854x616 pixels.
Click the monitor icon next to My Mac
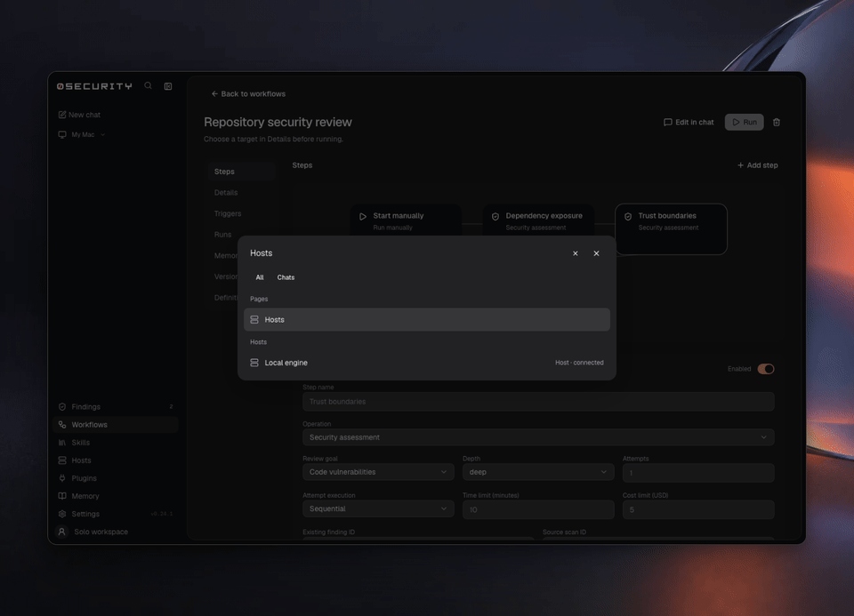pos(62,134)
